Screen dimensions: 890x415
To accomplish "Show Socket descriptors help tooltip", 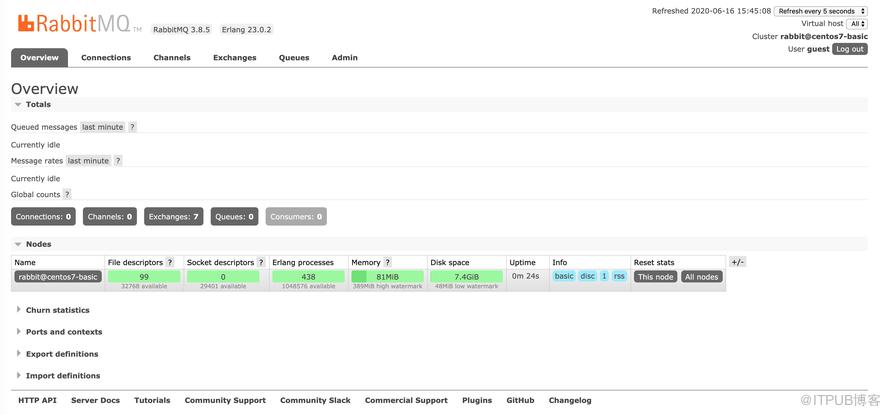I will 261,262.
